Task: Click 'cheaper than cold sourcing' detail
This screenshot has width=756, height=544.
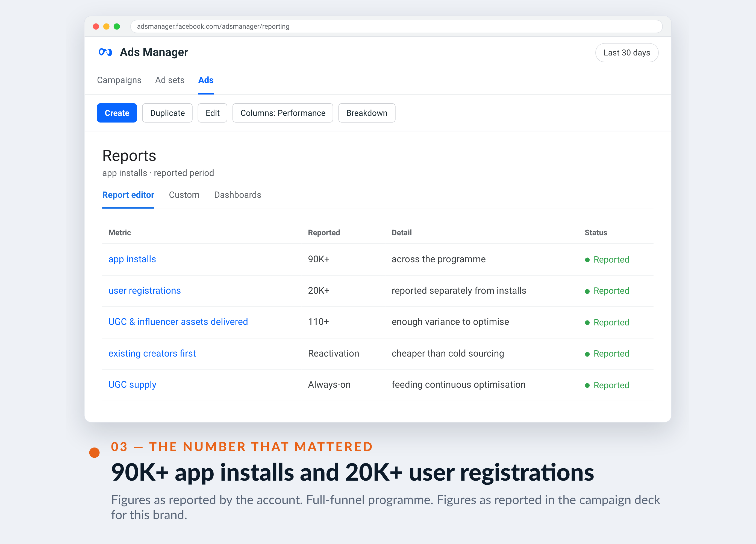Action: tap(448, 353)
